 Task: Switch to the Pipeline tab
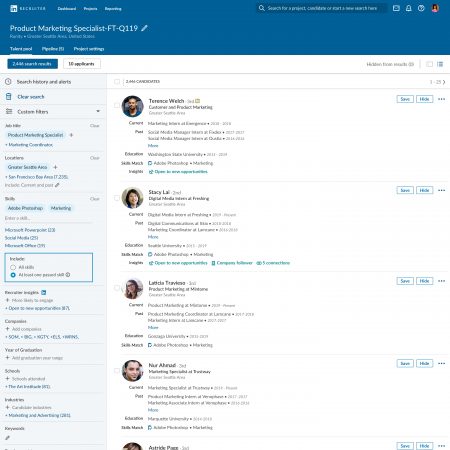click(53, 49)
